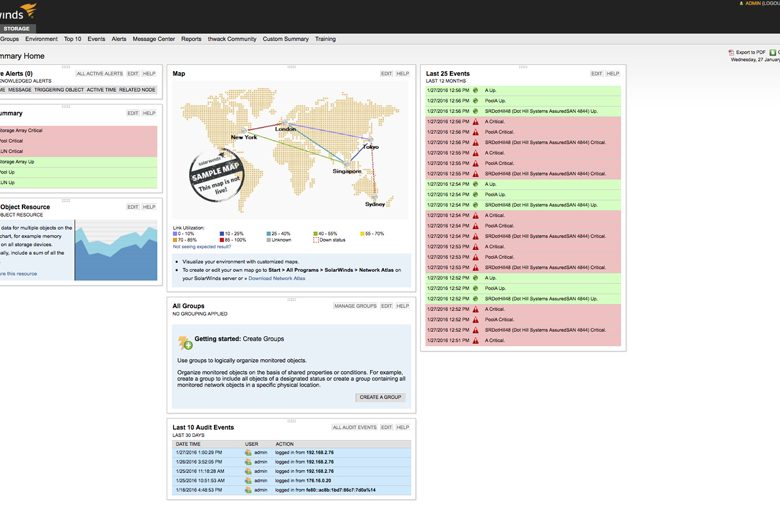Click 'A Up.' text in 12:54 PM event row
Viewport: 780px width, 508px height.
tap(490, 184)
